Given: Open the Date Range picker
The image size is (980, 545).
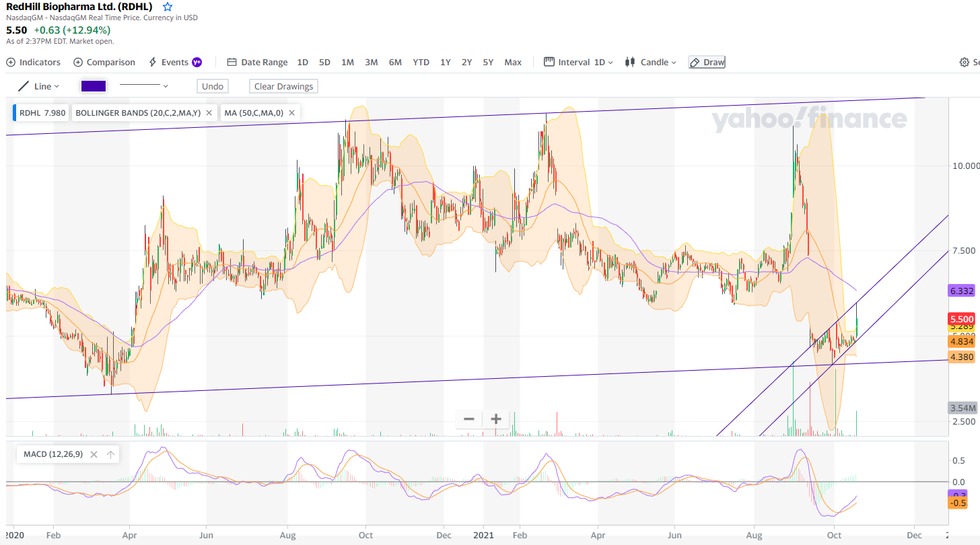Looking at the screenshot, I should click(x=257, y=62).
